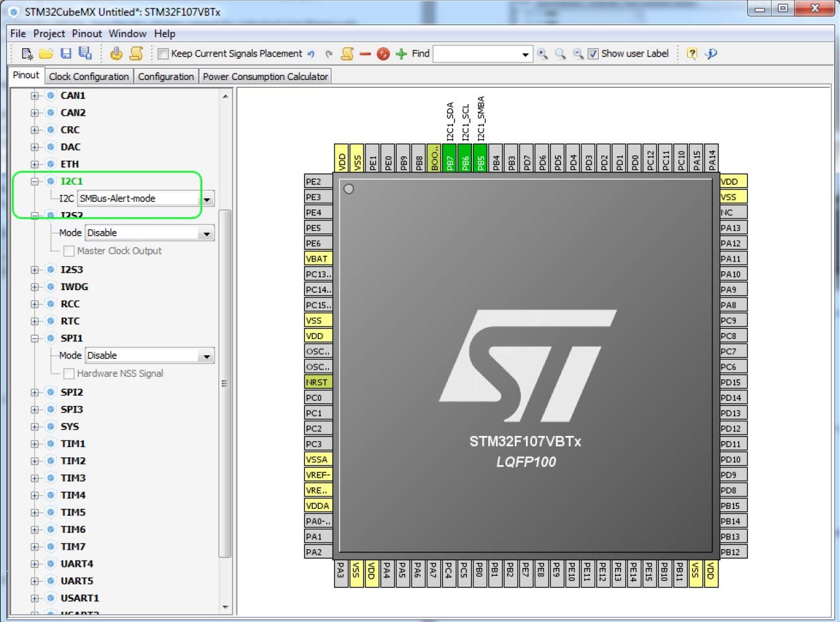Expand the RCC tree node
This screenshot has height=622, width=840.
[x=34, y=304]
